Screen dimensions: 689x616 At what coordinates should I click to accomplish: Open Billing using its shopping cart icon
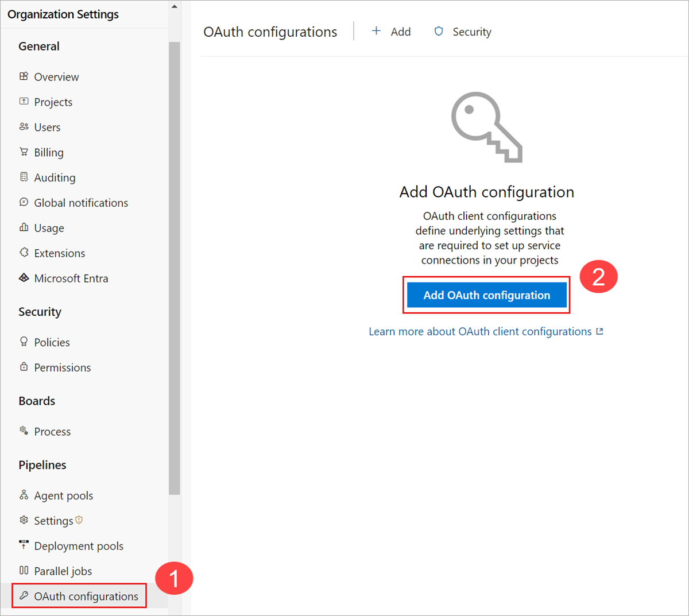click(24, 152)
